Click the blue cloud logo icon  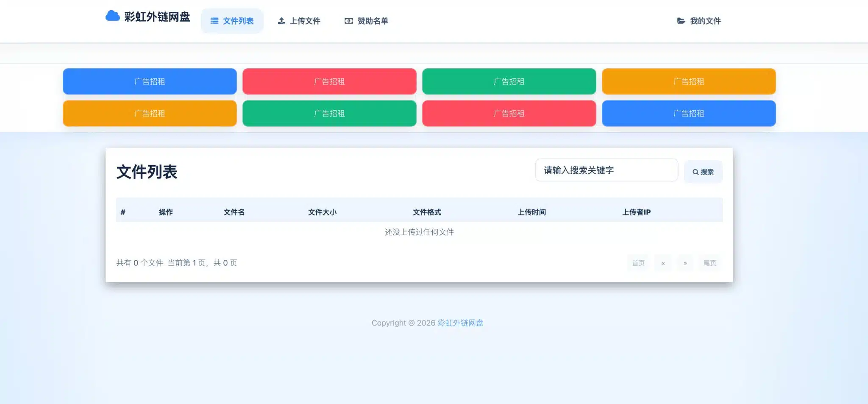(x=112, y=16)
